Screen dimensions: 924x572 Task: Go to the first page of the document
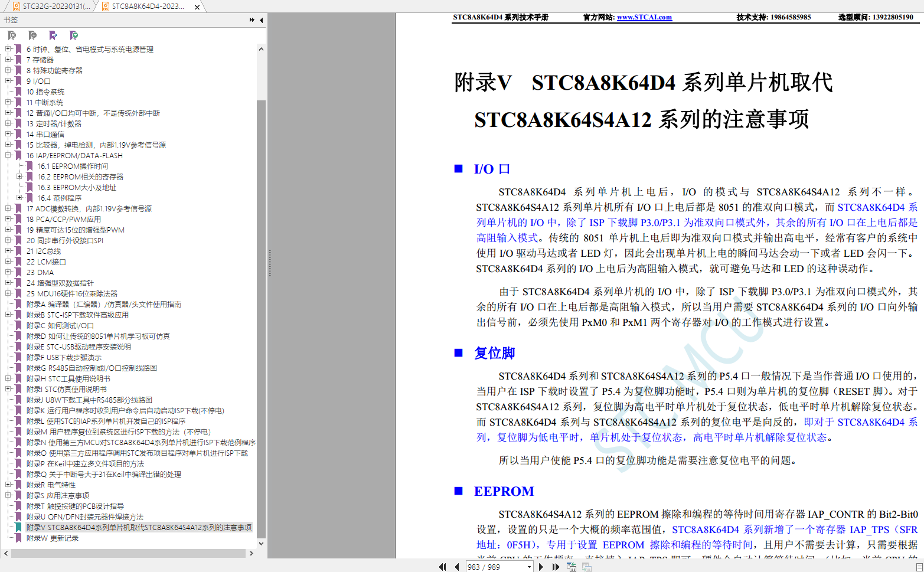click(x=442, y=567)
